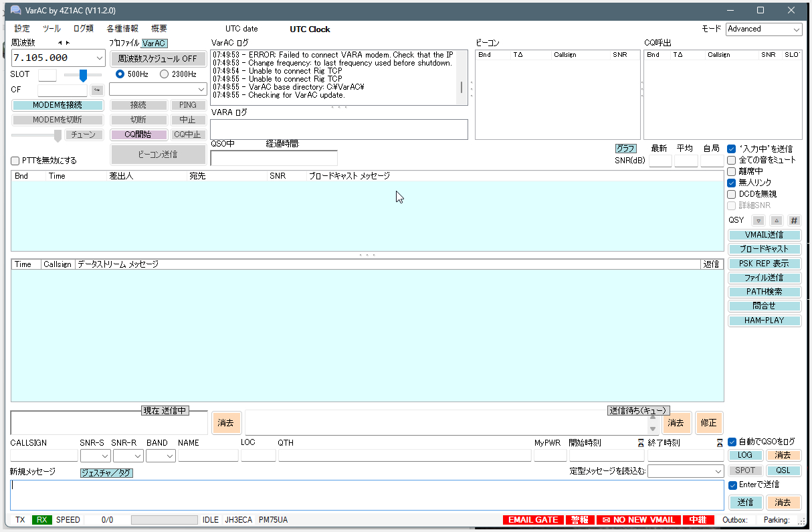Click the red EMAIL GATE badge
The image size is (812, 532).
[532, 520]
